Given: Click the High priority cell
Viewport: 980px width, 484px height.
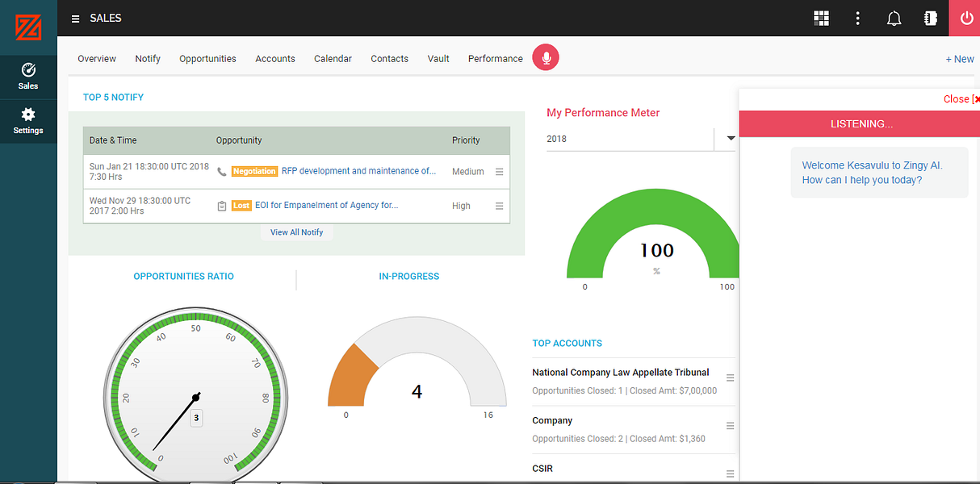Looking at the screenshot, I should (x=461, y=206).
